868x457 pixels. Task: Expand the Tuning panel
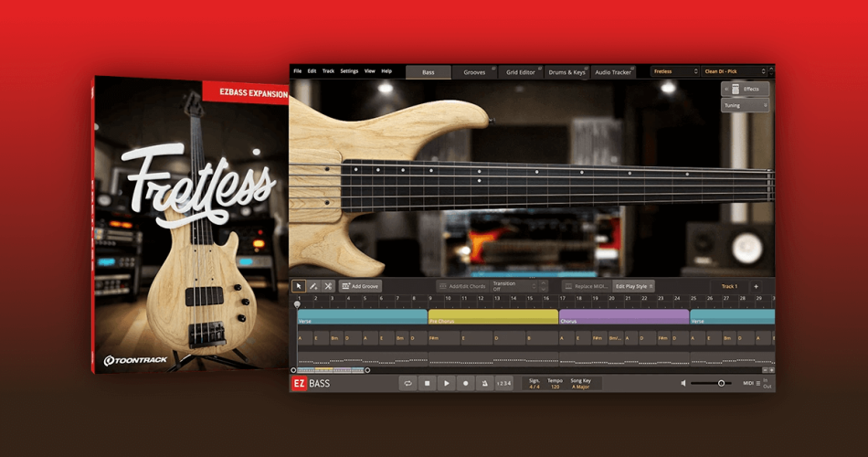click(x=745, y=105)
